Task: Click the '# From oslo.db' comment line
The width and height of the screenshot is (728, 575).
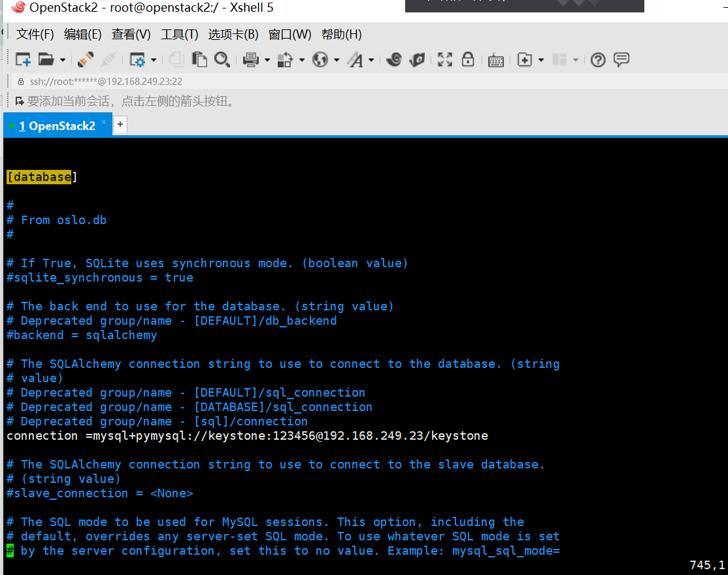Action: coord(57,220)
